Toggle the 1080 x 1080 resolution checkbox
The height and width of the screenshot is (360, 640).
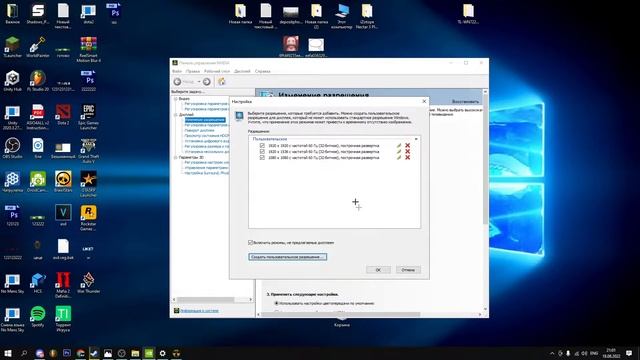click(262, 158)
